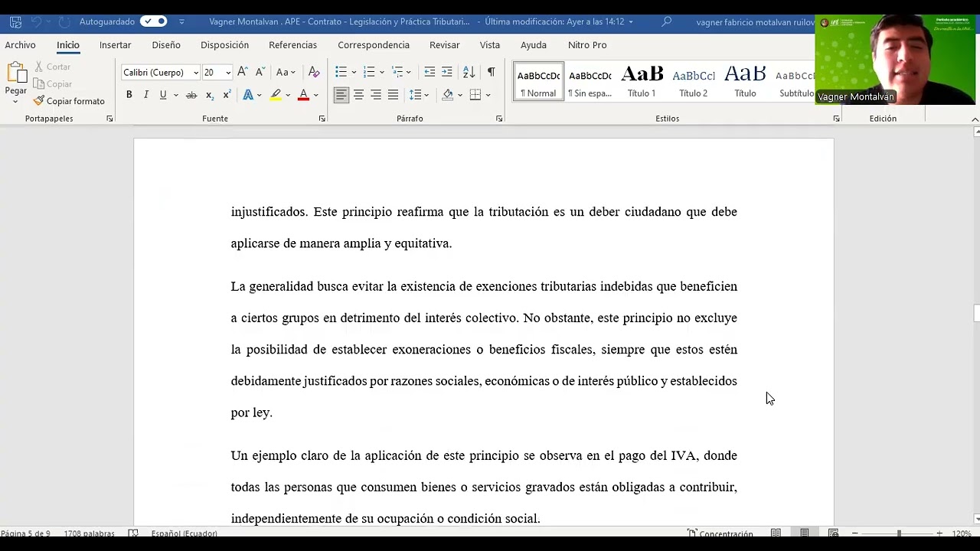The image size is (980, 551).
Task: Apply superscript formatting
Action: (x=227, y=95)
